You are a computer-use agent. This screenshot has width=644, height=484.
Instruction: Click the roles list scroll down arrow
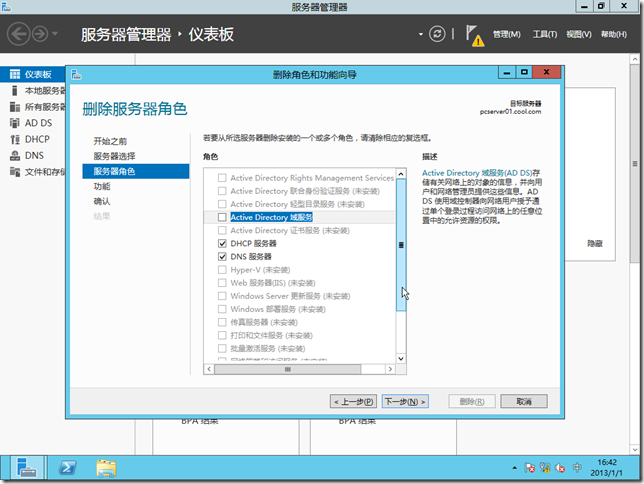[x=401, y=358]
